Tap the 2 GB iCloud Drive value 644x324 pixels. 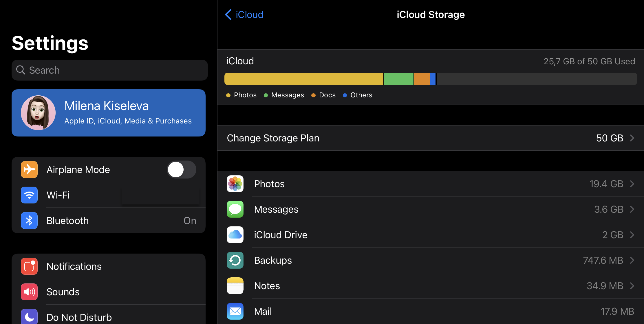pos(613,235)
